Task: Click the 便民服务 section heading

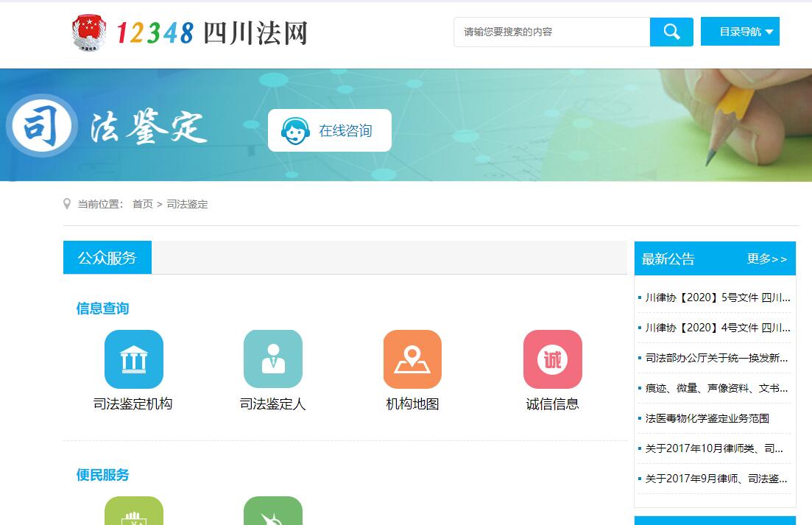Action: pyautogui.click(x=102, y=475)
